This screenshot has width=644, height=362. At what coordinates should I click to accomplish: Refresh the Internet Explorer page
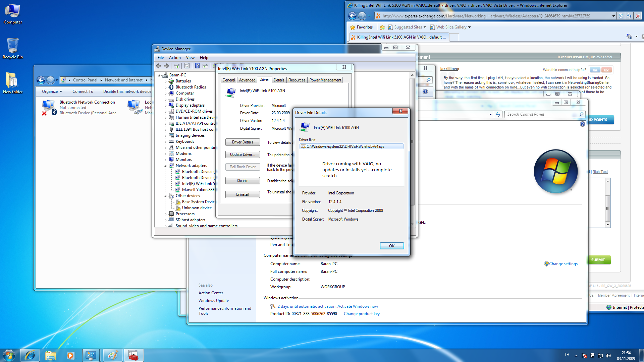(629, 16)
